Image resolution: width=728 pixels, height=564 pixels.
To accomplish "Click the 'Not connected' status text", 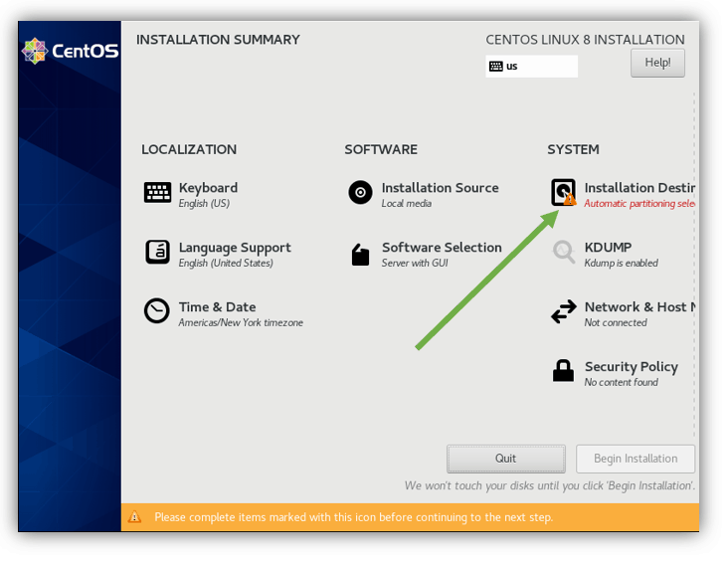I will (616, 322).
